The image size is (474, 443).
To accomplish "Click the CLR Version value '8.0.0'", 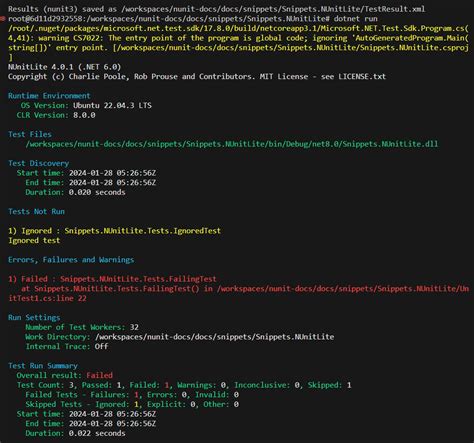I will tap(84, 115).
